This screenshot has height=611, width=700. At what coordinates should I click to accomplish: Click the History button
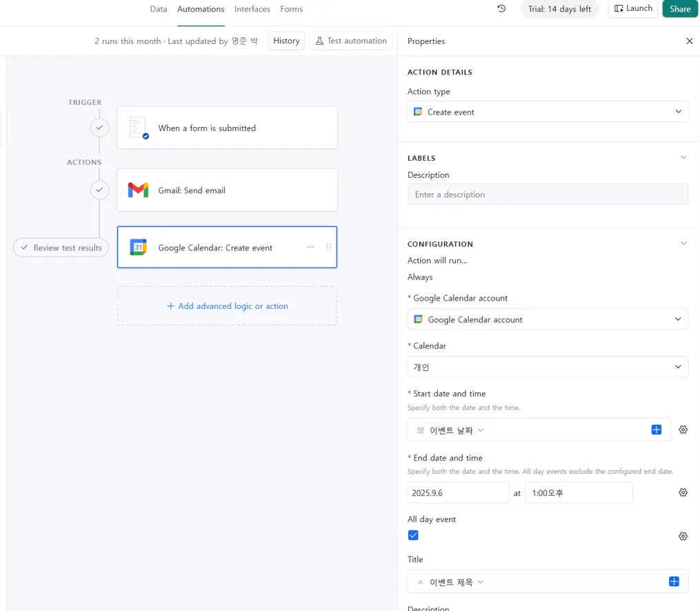286,41
